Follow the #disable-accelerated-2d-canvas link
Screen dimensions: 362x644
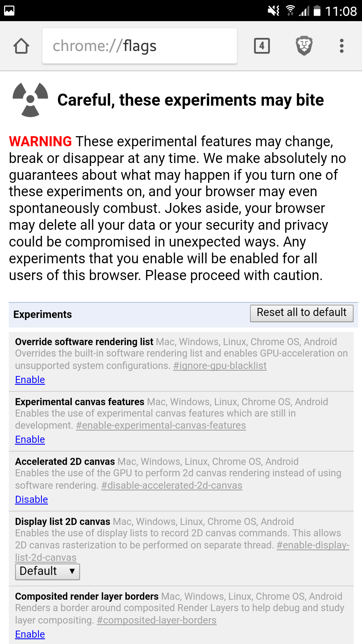(172, 485)
